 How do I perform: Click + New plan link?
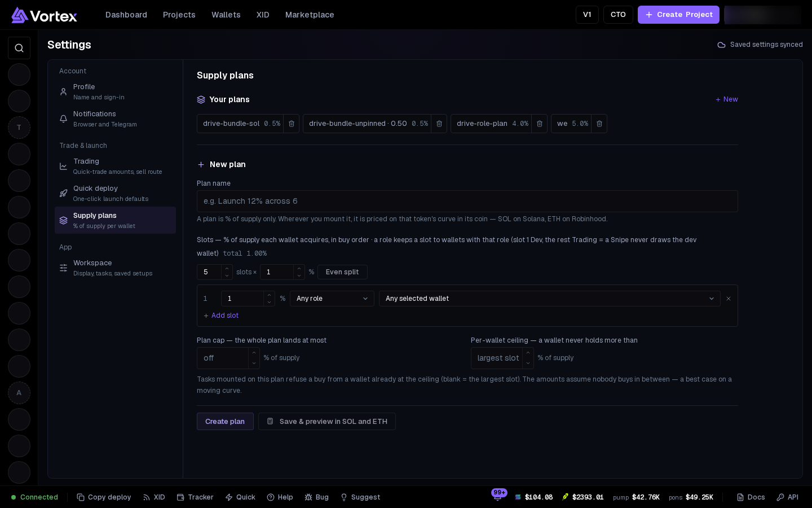click(x=726, y=99)
